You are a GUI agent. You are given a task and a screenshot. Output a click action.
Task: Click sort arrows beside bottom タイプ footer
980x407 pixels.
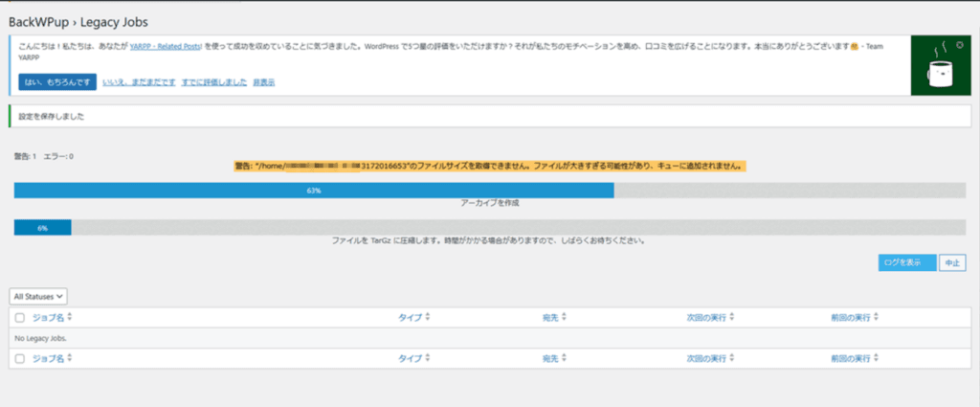point(428,359)
